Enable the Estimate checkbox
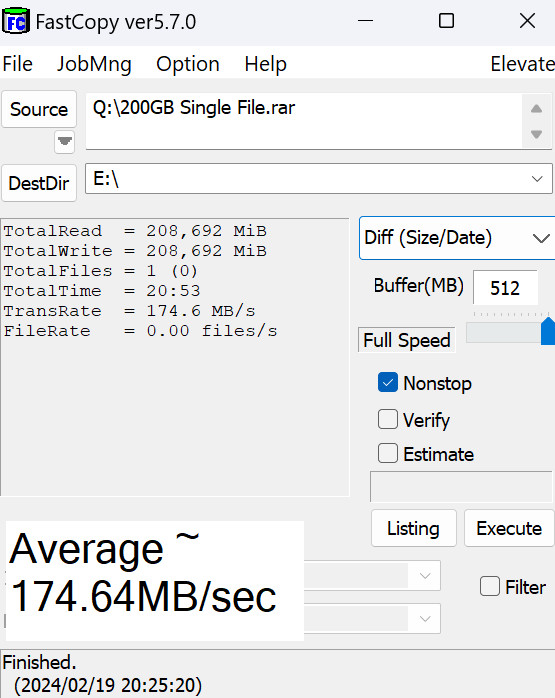This screenshot has height=698, width=555. (388, 454)
